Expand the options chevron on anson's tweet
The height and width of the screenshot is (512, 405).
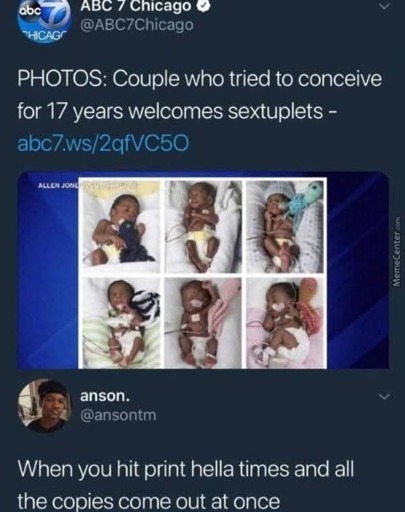385,396
